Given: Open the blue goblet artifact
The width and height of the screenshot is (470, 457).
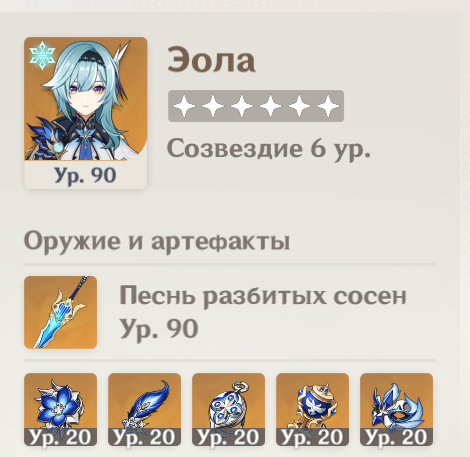Looking at the screenshot, I should click(313, 409).
